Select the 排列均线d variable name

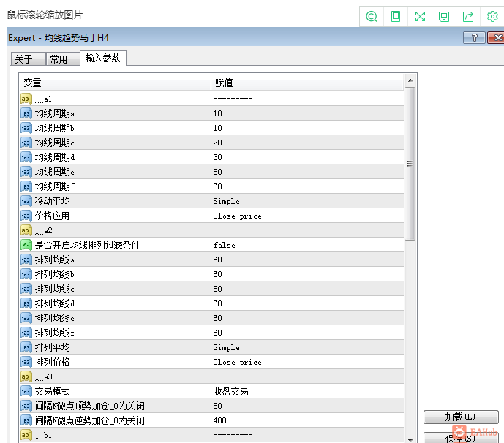click(55, 303)
